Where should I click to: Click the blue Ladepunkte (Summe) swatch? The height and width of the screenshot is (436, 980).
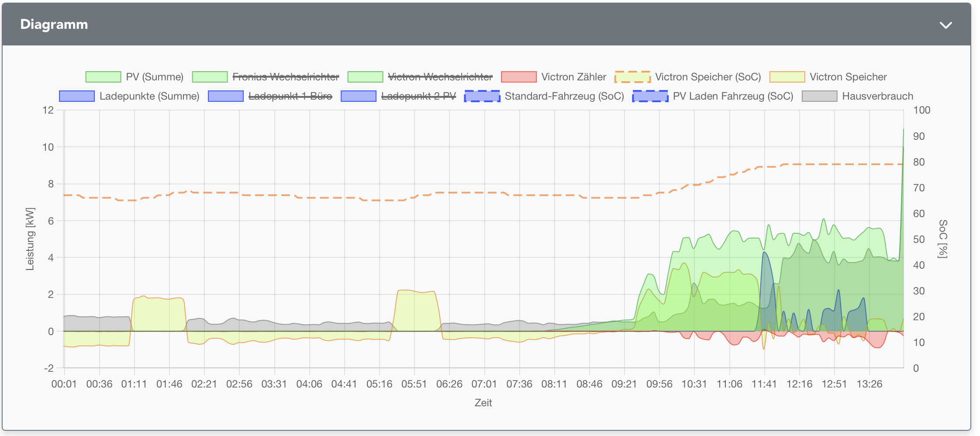(x=77, y=96)
